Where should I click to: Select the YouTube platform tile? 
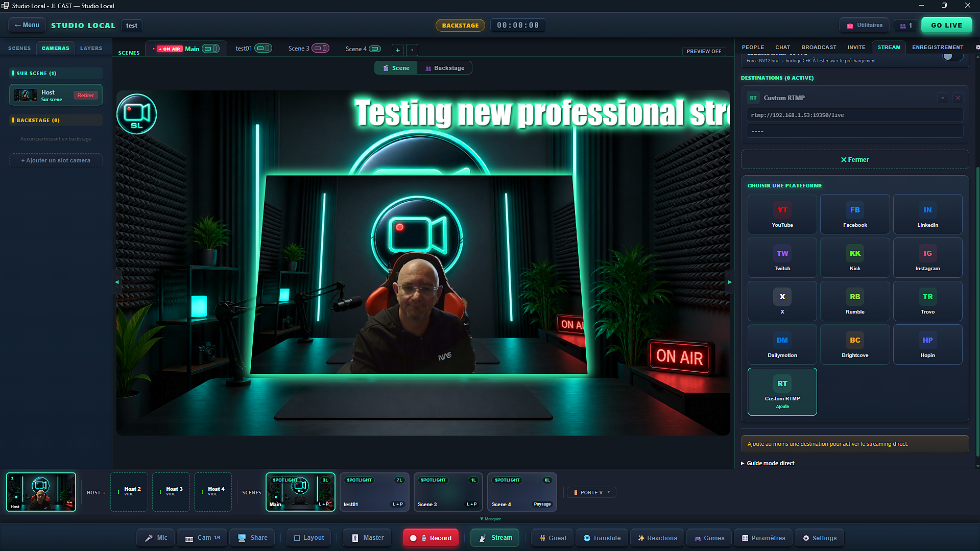tap(782, 214)
